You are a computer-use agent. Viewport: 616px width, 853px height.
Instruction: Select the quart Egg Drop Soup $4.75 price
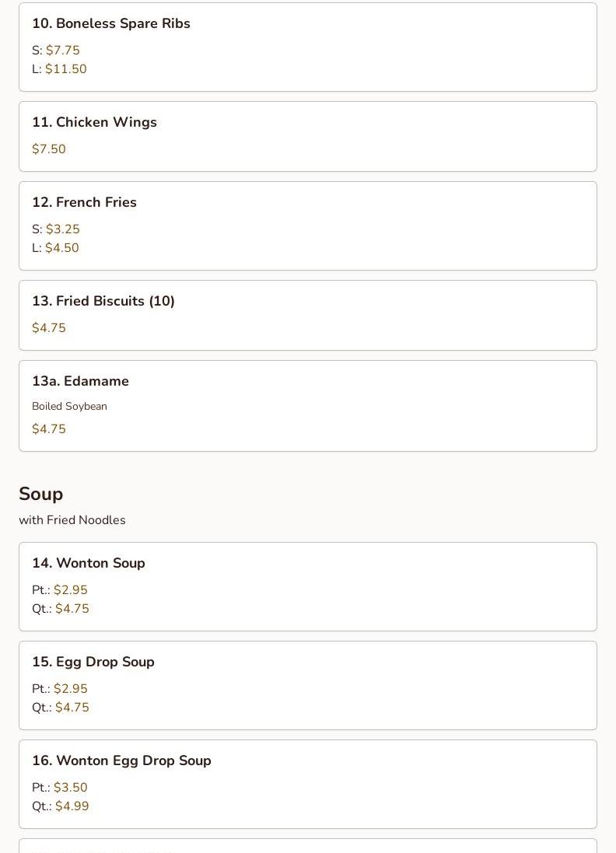[x=72, y=708]
